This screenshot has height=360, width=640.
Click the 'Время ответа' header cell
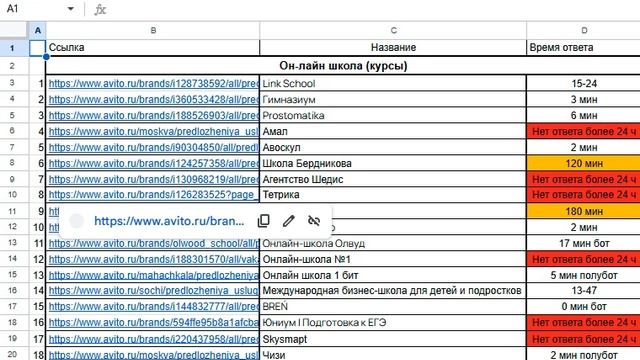[584, 48]
